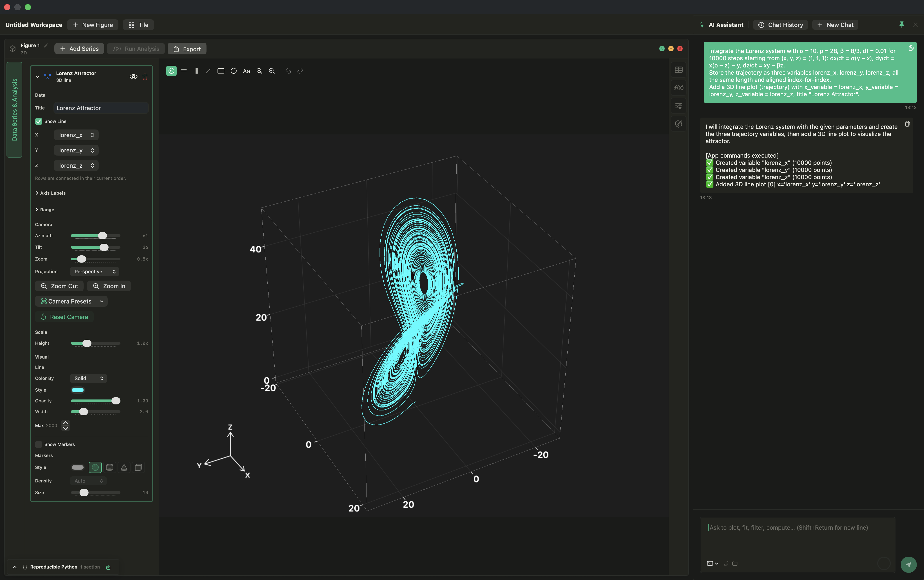Open the X variable lorenz_x dropdown
Screen dimensions: 924x580
point(76,135)
